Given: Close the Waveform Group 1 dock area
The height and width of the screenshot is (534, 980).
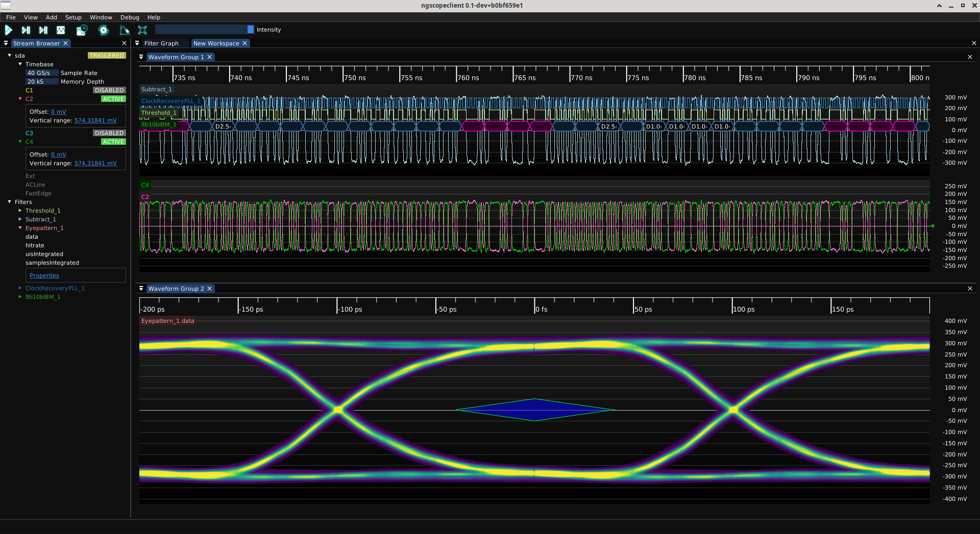Looking at the screenshot, I should (x=970, y=57).
